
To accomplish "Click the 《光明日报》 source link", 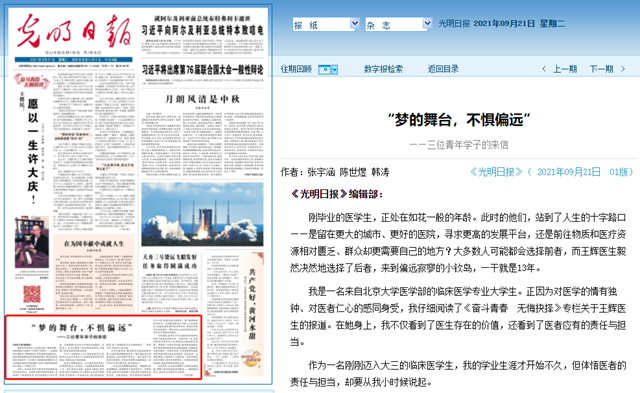I will coord(496,172).
